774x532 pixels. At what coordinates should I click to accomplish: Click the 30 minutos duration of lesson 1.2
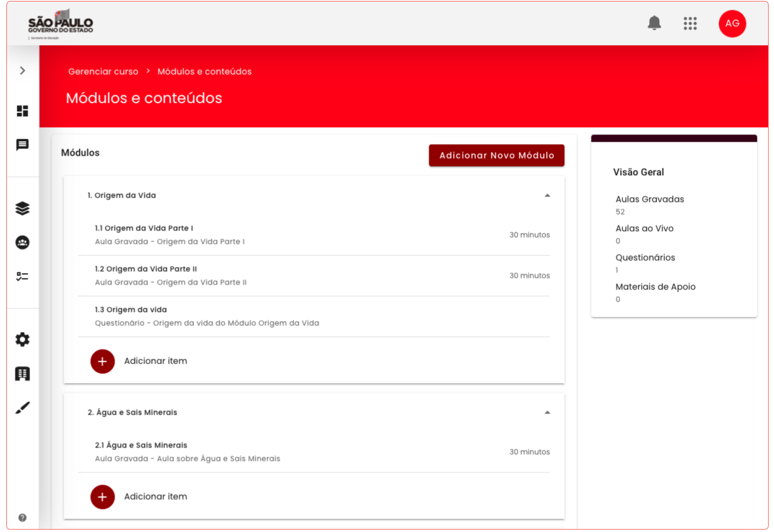pos(529,276)
